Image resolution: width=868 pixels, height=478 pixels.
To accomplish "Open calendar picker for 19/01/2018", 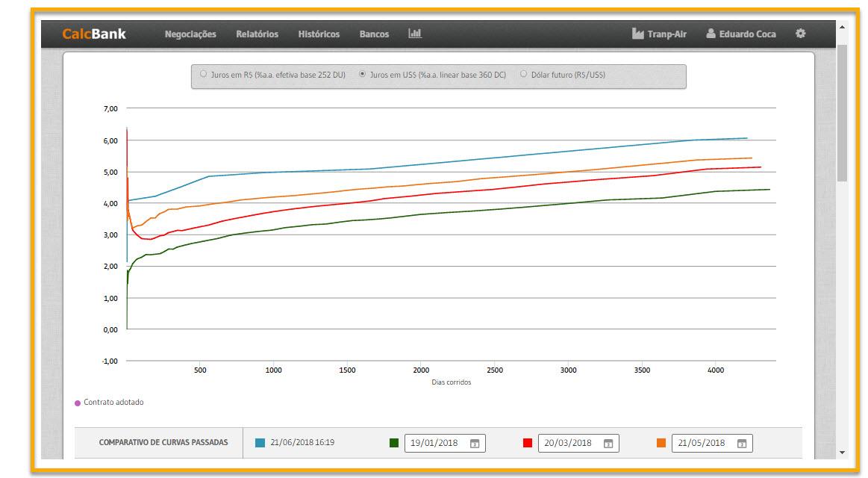I will (475, 444).
